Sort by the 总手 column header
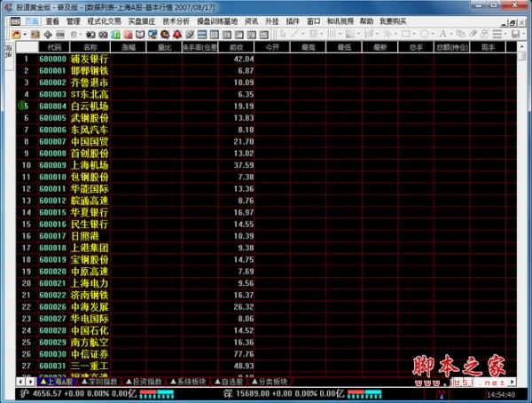The image size is (532, 403). click(417, 47)
